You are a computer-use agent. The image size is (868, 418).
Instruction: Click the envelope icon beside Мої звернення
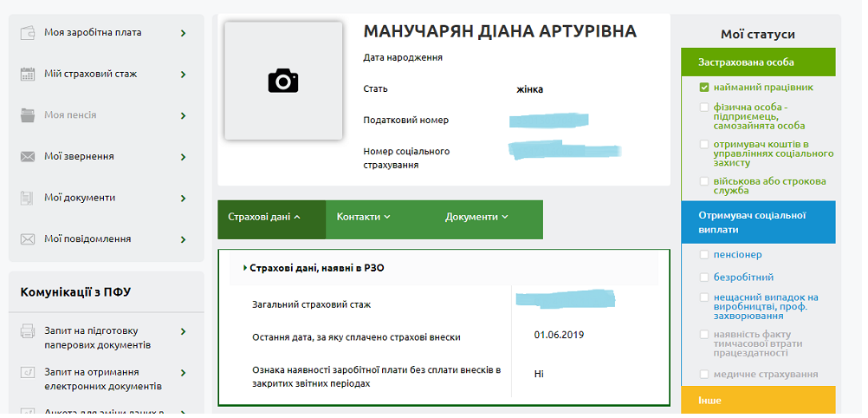point(28,157)
